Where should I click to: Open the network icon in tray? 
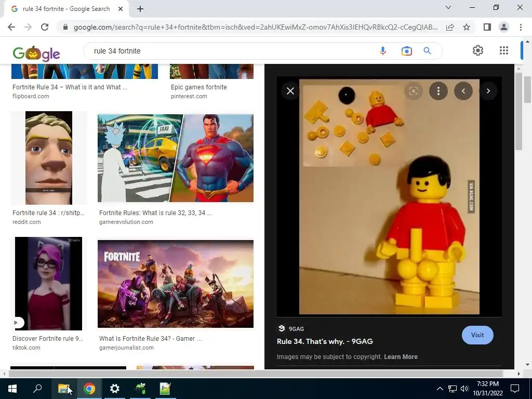coord(453,389)
